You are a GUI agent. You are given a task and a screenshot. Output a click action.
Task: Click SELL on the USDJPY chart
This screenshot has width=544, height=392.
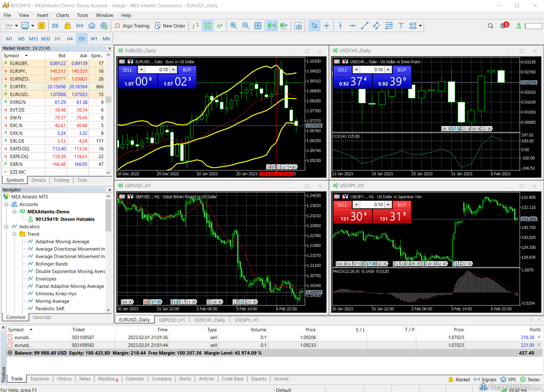click(x=342, y=205)
